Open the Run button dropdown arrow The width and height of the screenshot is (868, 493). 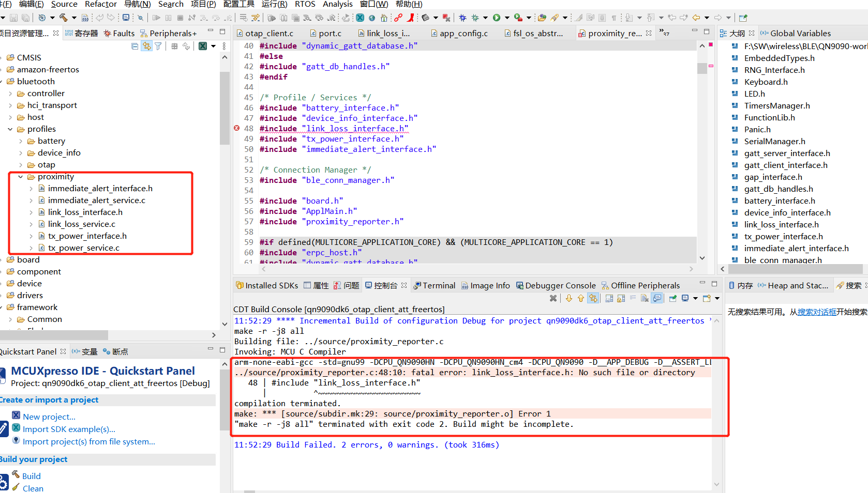506,18
